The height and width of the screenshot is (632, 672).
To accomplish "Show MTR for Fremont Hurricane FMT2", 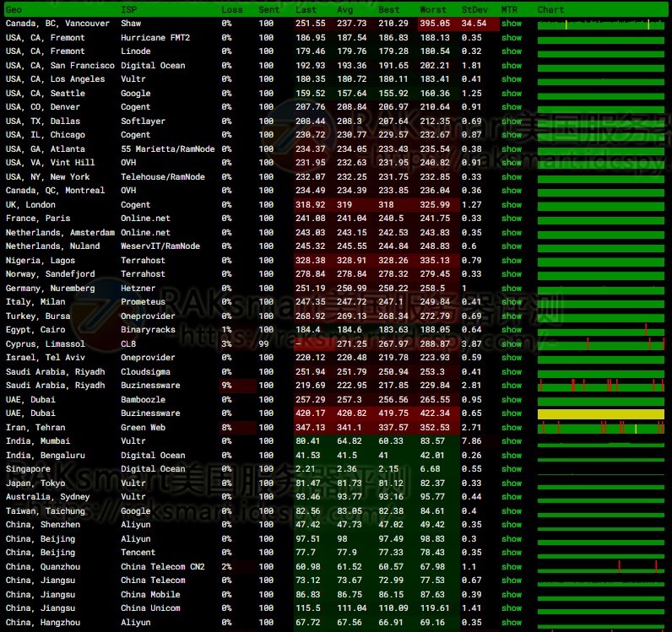I will 512,38.
